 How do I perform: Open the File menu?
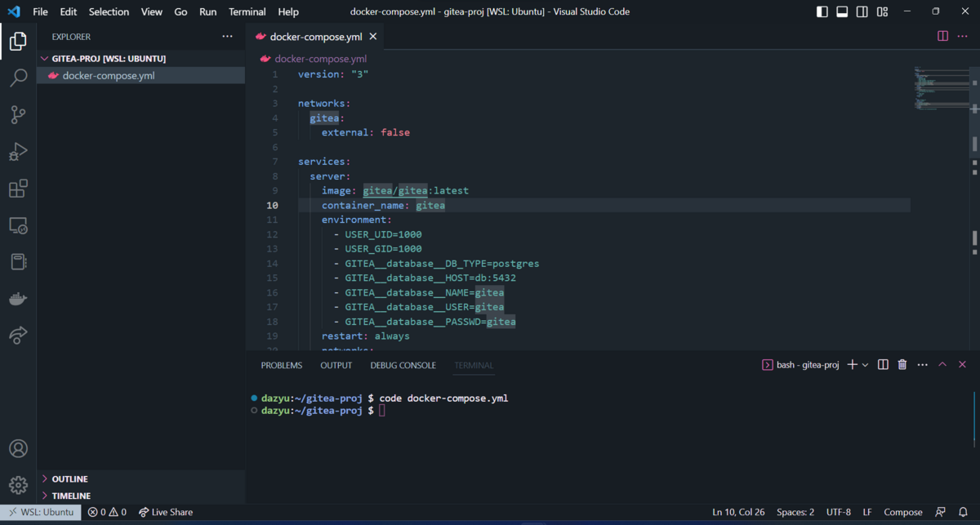tap(40, 11)
